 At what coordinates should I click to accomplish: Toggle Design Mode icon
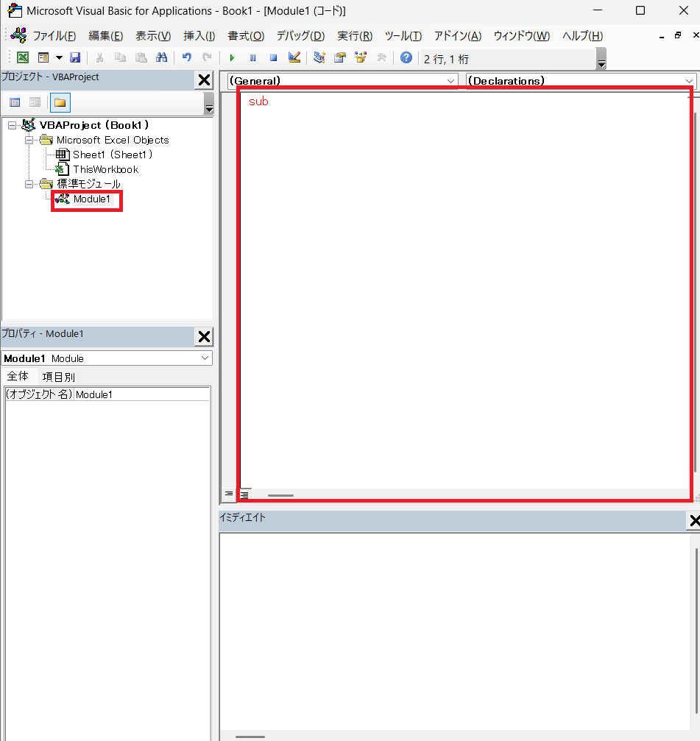(x=294, y=57)
